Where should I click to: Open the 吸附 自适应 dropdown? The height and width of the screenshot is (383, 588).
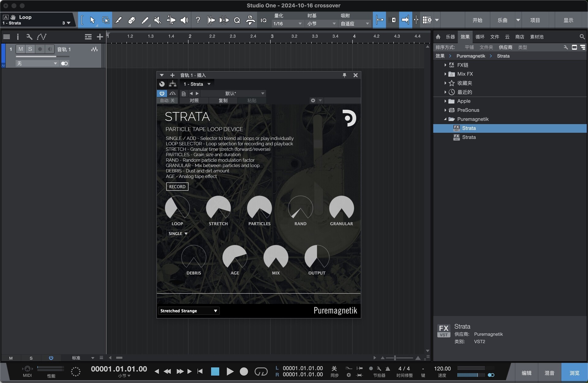pos(355,24)
